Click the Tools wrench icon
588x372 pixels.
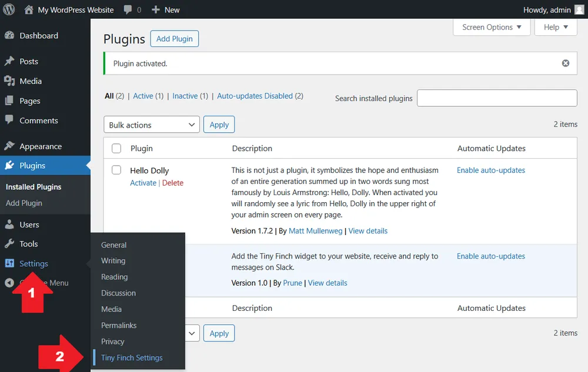(x=11, y=244)
